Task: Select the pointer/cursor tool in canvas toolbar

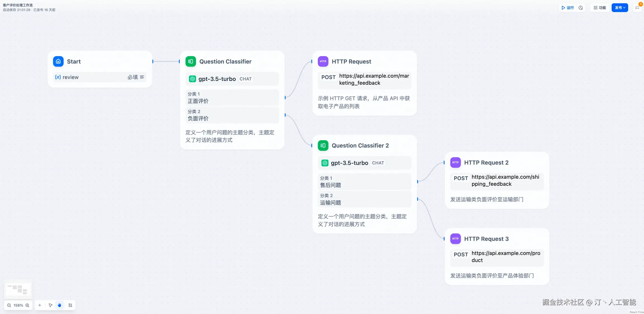Action: click(50, 305)
